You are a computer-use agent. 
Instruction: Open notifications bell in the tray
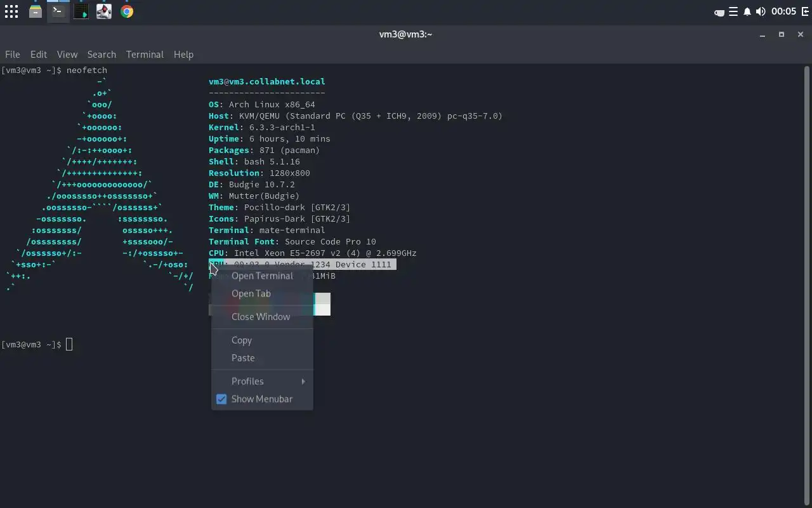(747, 11)
